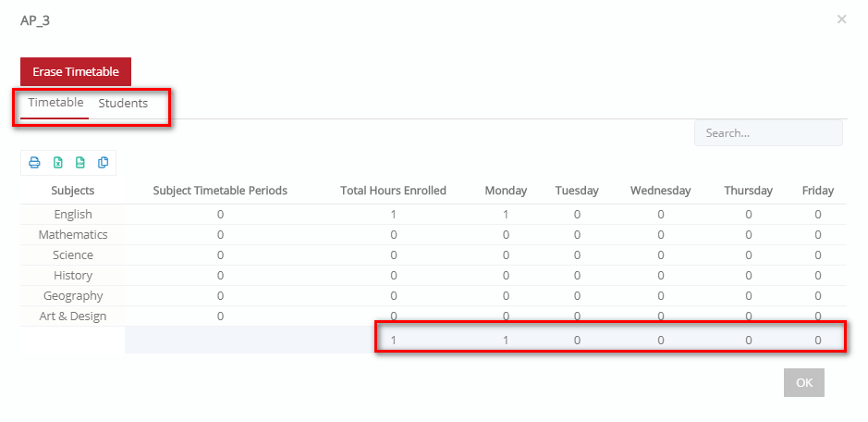
Task: Sort by Subjects column header
Action: (x=72, y=191)
